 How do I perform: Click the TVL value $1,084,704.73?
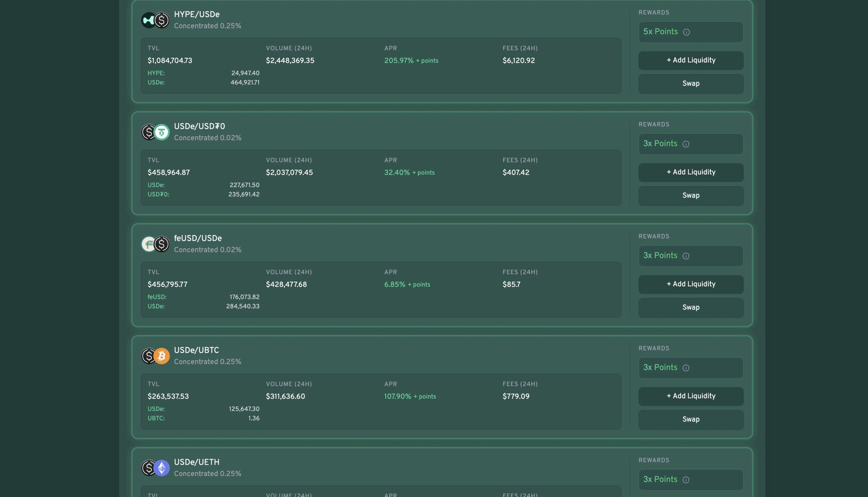click(170, 61)
